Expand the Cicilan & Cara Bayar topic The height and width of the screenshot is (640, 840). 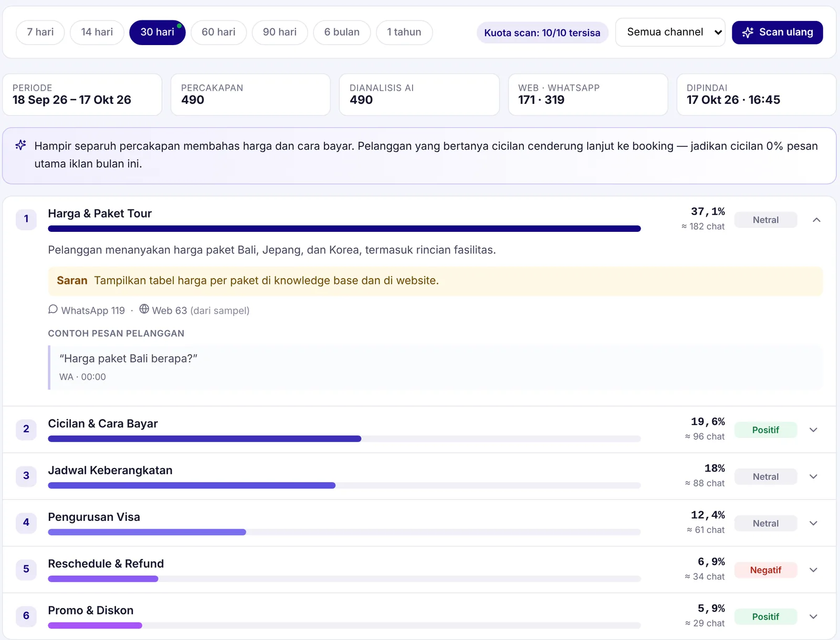coord(813,430)
